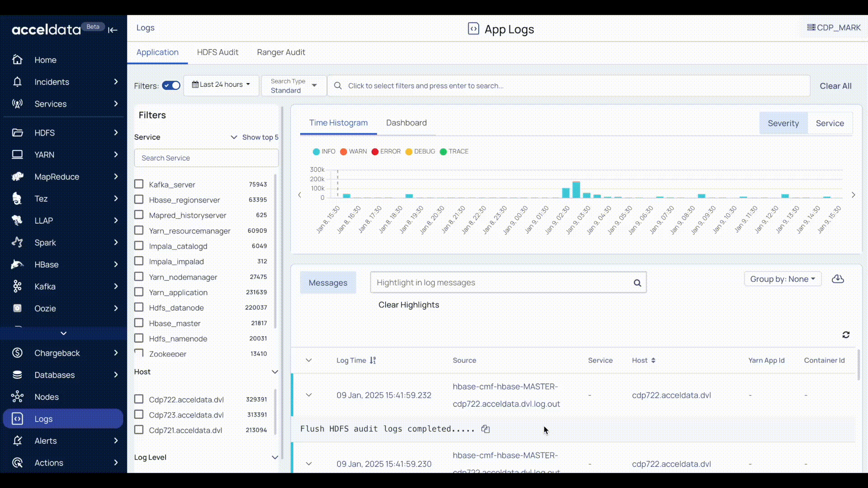868x488 pixels.
Task: Open the Search Type Standard dropdown
Action: [x=294, y=85]
